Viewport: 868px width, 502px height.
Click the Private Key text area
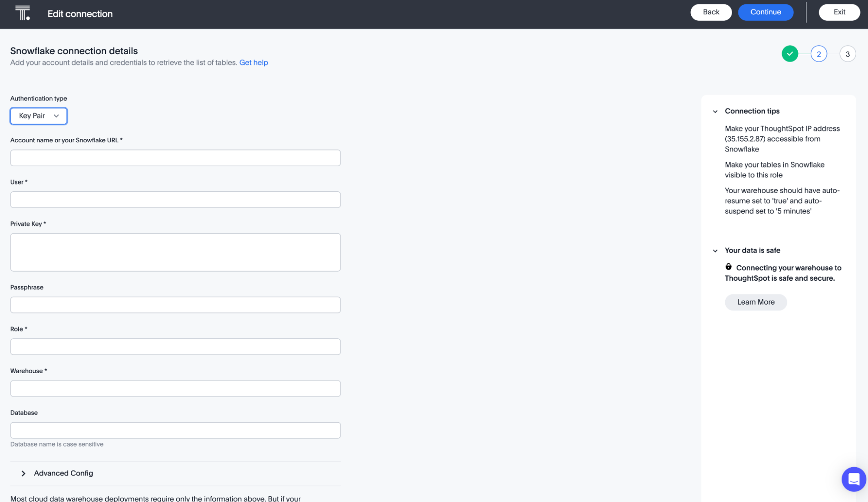(x=175, y=252)
